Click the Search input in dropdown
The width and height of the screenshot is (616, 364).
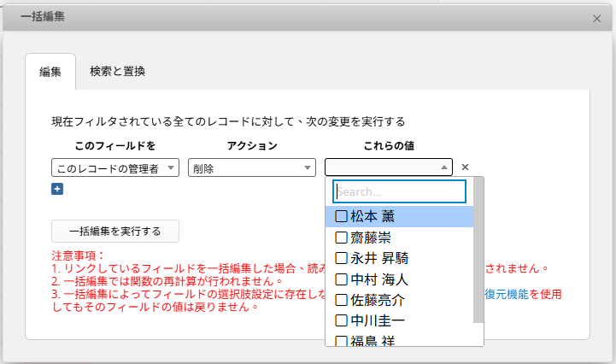coord(399,191)
